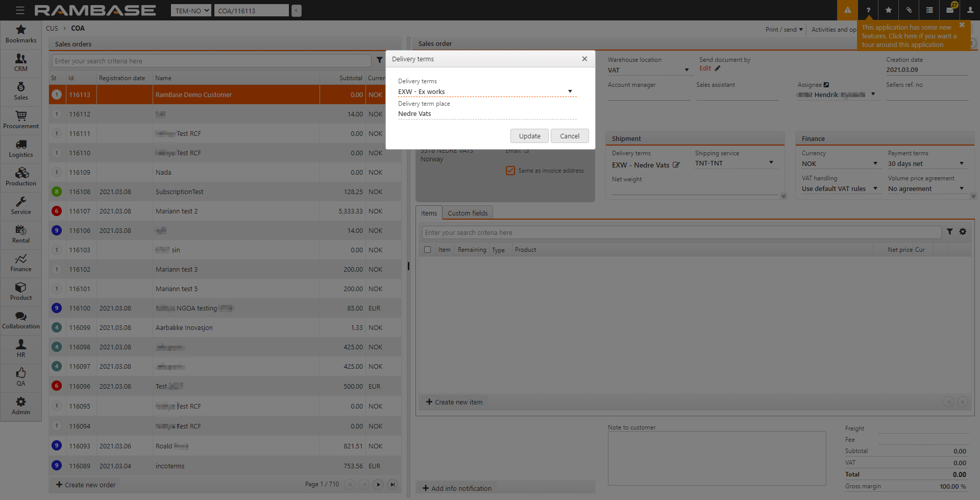Image resolution: width=980 pixels, height=500 pixels.
Task: Go to next page of sales orders
Action: [378, 485]
